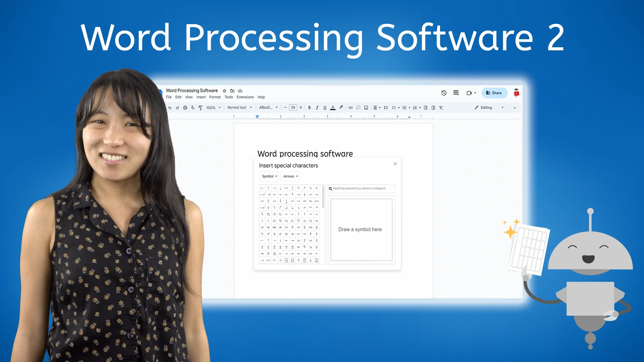Open the highlight color tool

341,108
